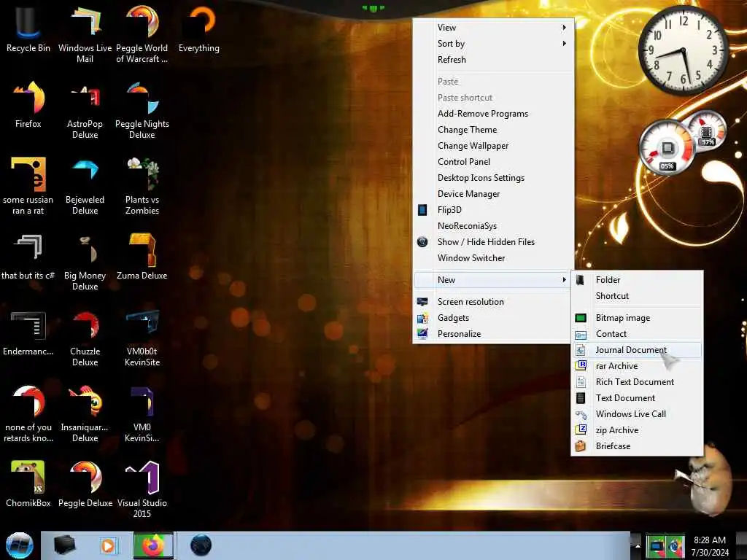Select Peggle World of Warcraft desktop icon

click(142, 35)
